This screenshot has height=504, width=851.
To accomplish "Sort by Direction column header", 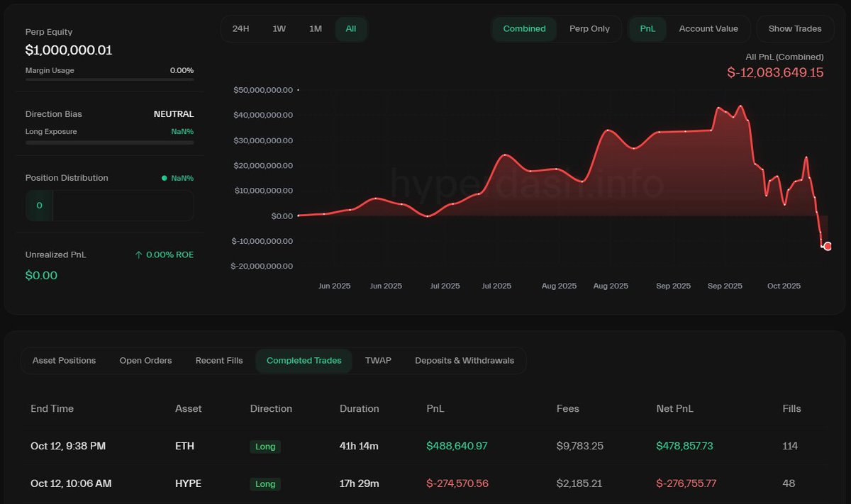I will [271, 409].
